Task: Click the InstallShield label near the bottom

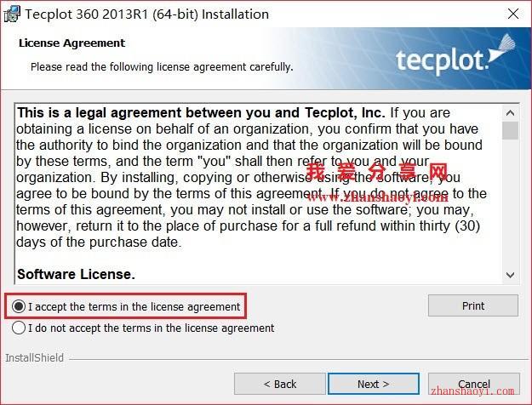Action: coord(35,358)
